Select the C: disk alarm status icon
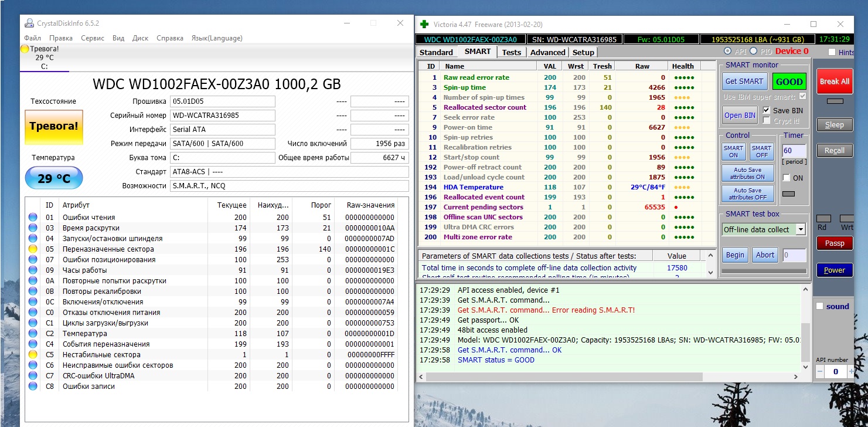 tap(25, 49)
